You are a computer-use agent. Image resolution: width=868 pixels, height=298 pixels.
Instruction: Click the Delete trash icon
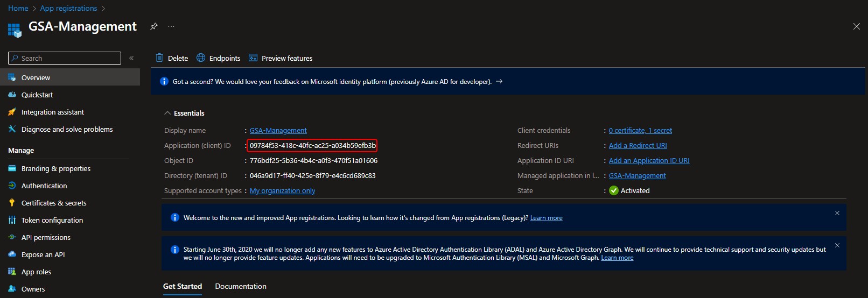tap(159, 58)
